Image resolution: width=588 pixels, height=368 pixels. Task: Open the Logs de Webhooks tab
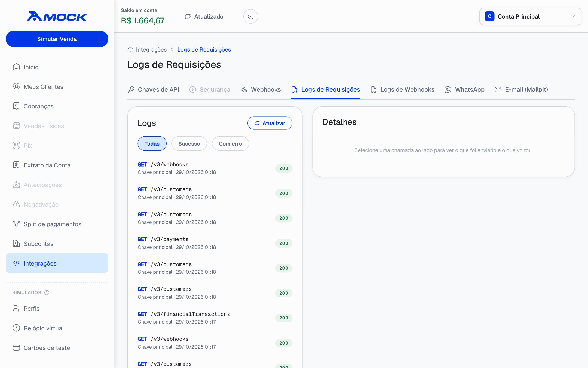click(402, 89)
